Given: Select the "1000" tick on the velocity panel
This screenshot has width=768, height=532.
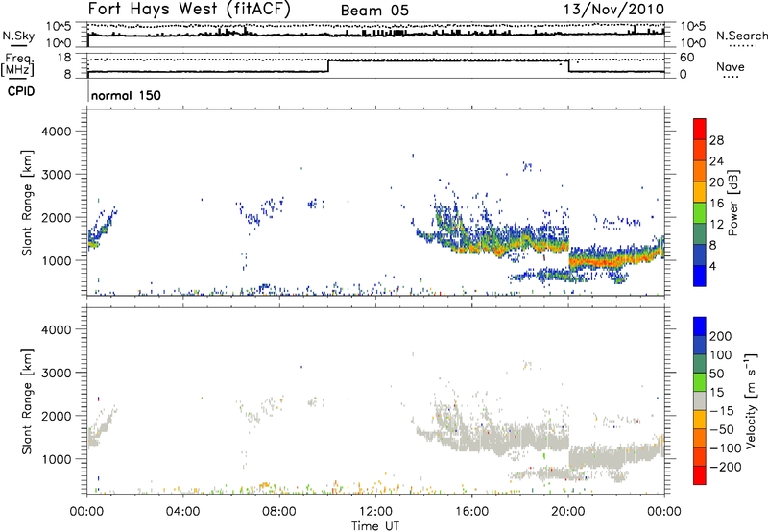Looking at the screenshot, I should (56, 459).
